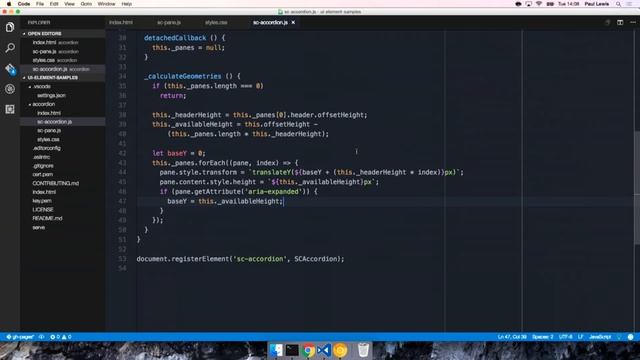
Task: Open the .eslintrc file
Action: coord(63,157)
